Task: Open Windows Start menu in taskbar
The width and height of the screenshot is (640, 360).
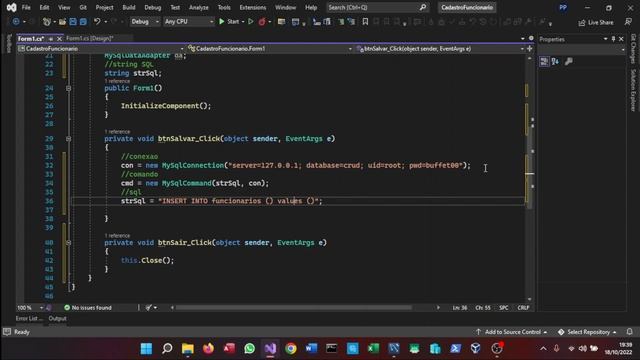Action: 146,348
